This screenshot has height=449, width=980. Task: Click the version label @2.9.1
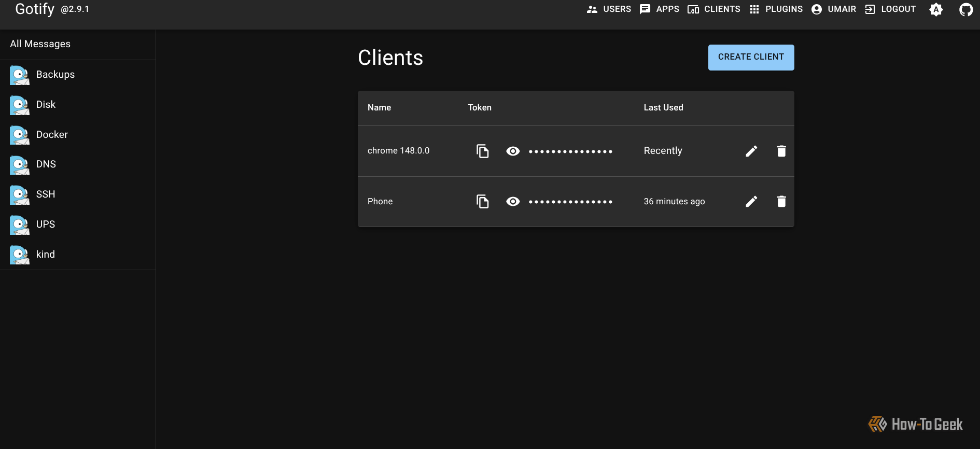coord(75,9)
